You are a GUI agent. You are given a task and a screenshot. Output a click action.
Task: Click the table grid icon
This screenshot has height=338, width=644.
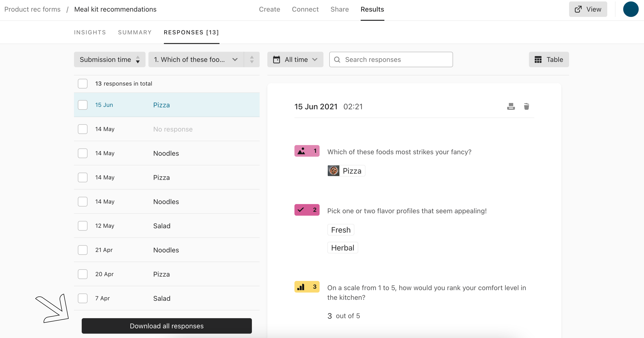click(538, 59)
